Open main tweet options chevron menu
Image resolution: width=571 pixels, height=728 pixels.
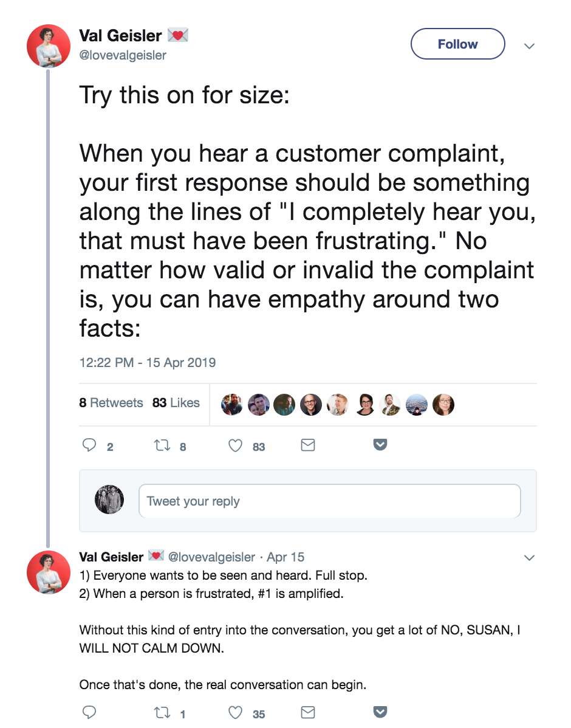coord(529,46)
